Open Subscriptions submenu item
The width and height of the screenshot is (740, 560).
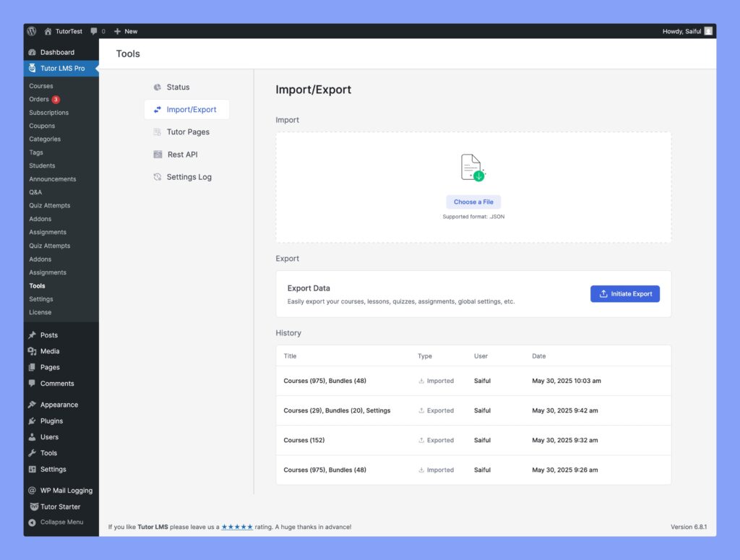tap(48, 113)
